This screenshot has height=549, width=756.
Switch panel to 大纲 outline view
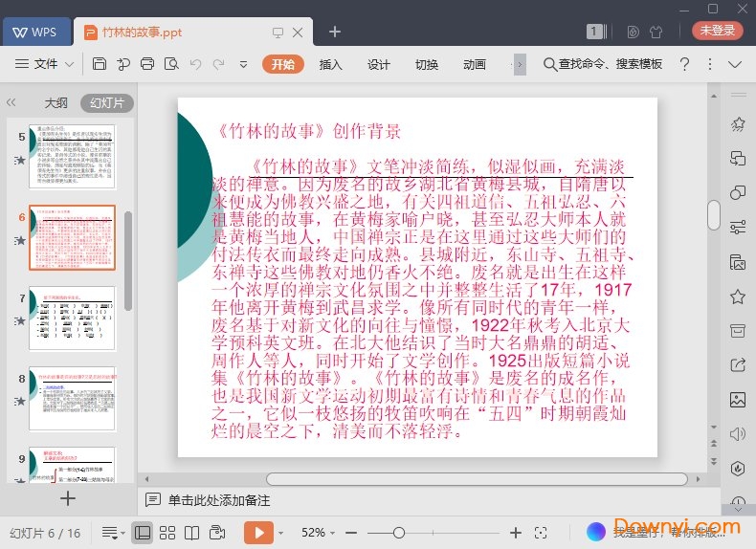coord(56,102)
